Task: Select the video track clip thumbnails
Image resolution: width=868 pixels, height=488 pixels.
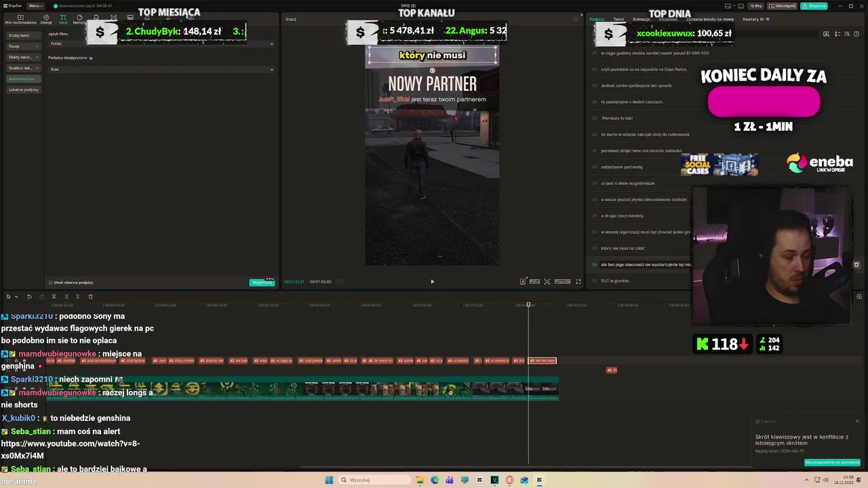Action: click(302, 388)
